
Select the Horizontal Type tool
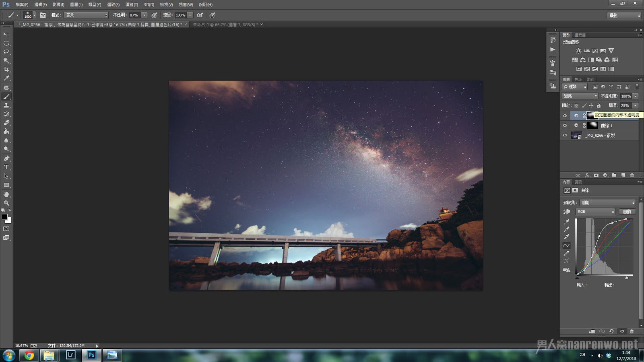6,167
